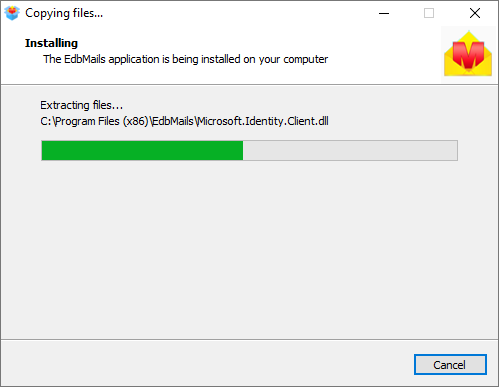Screen dimensions: 499x387
Task: Click the EdbMails envelope logo
Action: pyautogui.click(x=468, y=54)
